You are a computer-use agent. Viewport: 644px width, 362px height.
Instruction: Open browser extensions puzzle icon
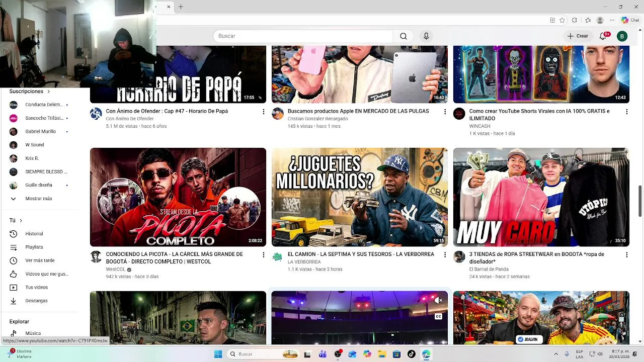point(575,20)
